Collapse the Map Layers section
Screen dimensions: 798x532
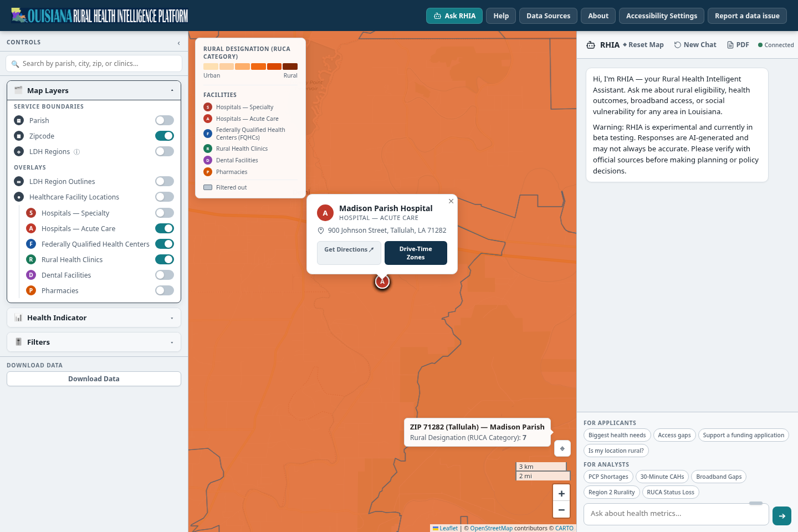click(x=94, y=90)
